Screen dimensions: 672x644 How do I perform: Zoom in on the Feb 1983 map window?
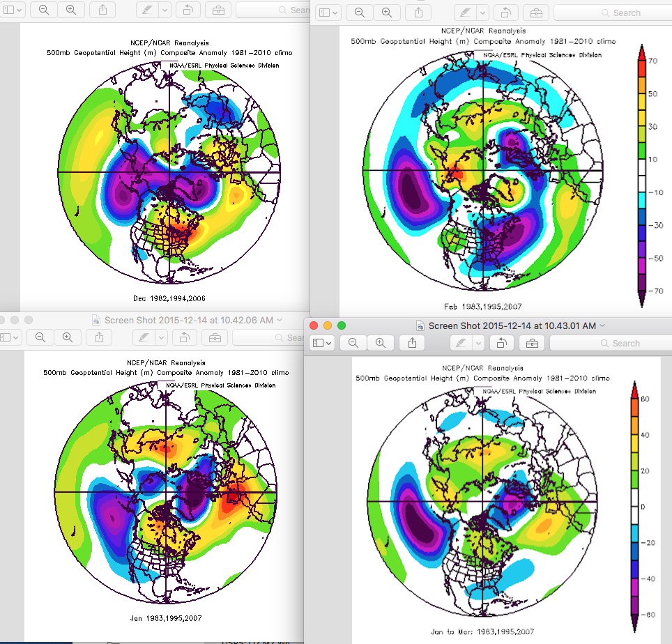pyautogui.click(x=385, y=13)
